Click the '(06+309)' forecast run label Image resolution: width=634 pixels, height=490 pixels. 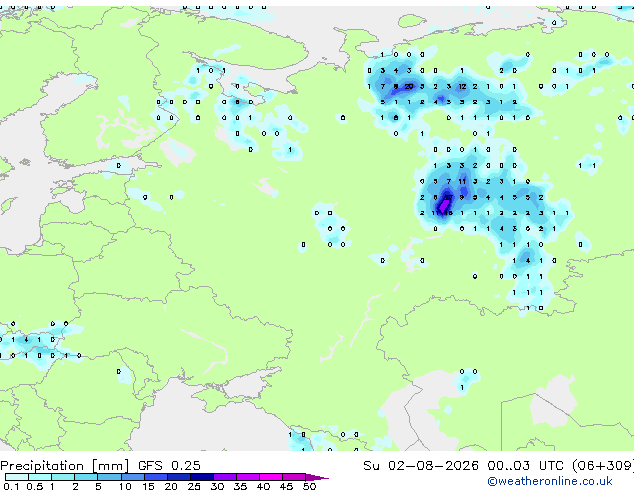pyautogui.click(x=603, y=466)
